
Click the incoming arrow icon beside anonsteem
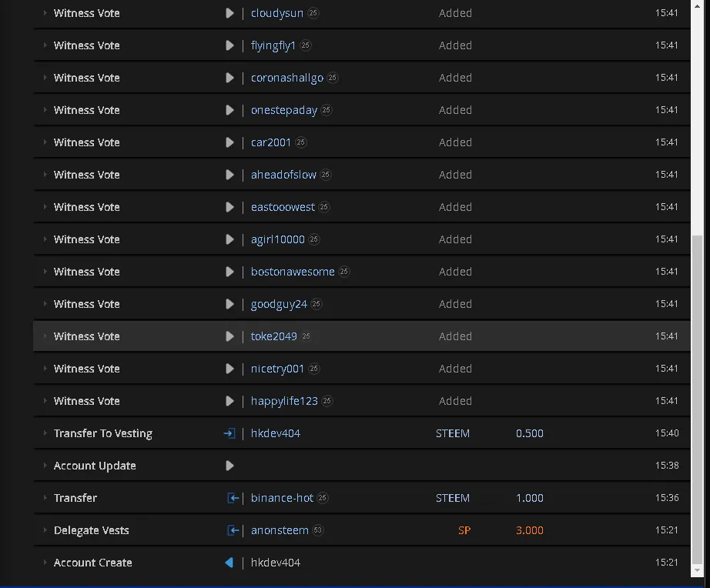pyautogui.click(x=233, y=530)
